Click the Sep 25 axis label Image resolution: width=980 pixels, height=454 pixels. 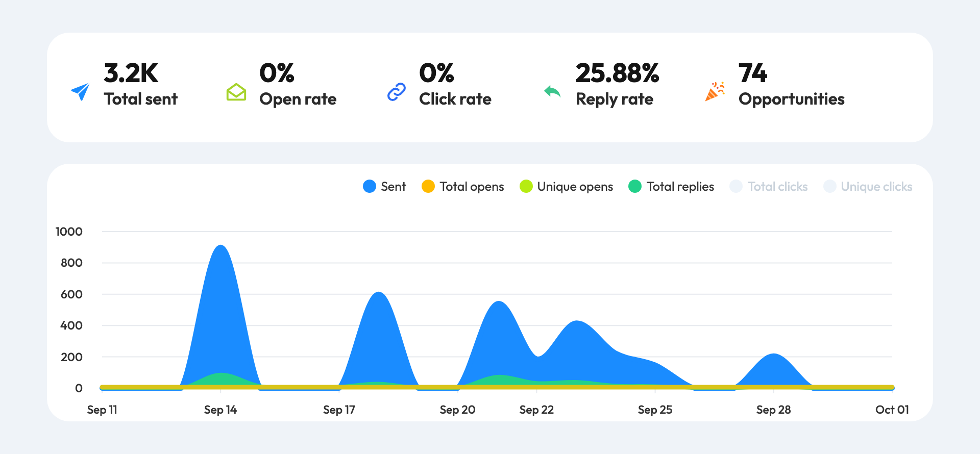pyautogui.click(x=655, y=410)
